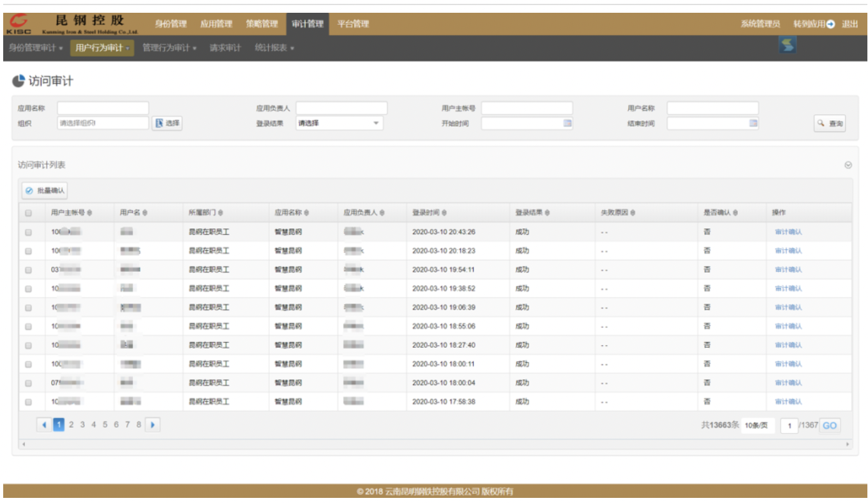Go to next page with right arrow

(x=153, y=424)
